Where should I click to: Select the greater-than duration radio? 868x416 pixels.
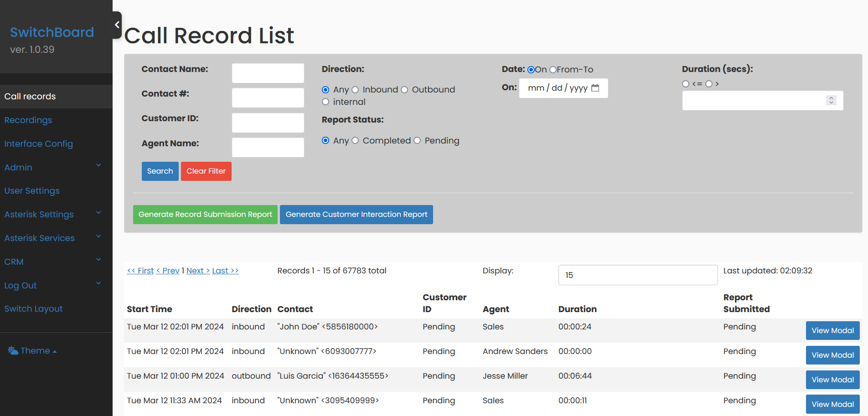(x=709, y=84)
